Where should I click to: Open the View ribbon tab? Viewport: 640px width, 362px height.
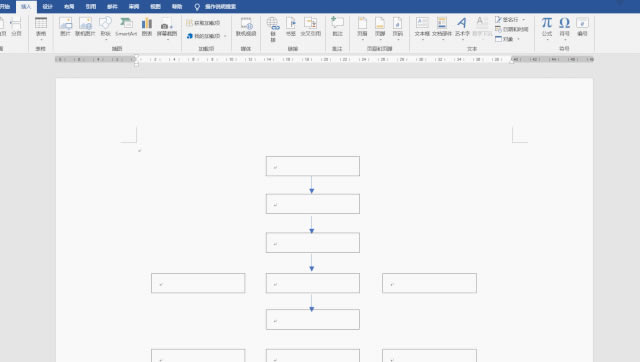(x=156, y=7)
